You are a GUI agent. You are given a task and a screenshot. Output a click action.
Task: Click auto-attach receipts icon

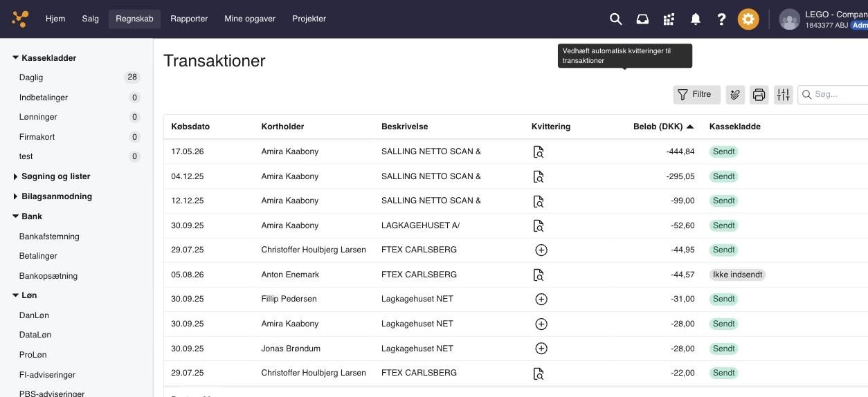[735, 95]
